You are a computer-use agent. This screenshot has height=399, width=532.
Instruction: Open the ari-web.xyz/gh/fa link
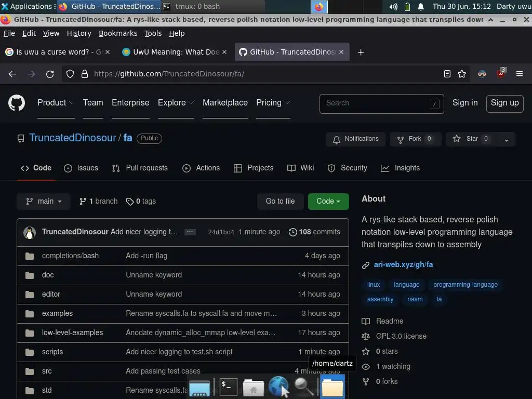coord(403,265)
